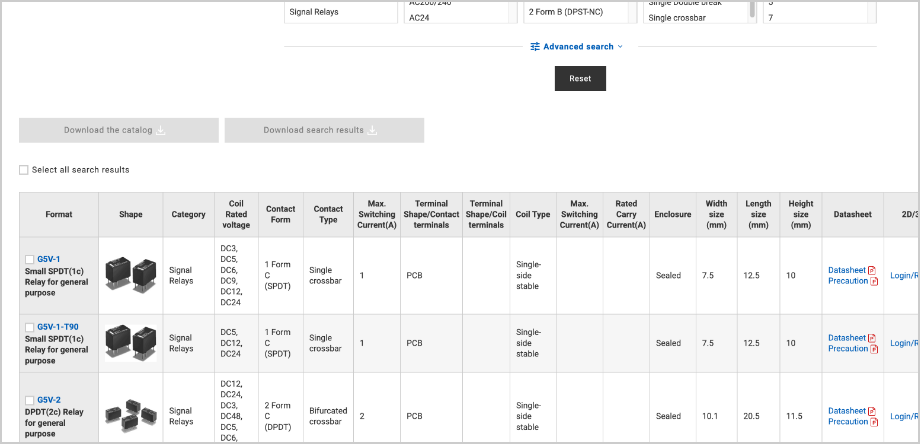Open the Precaution PDF icon for G5V-2

coord(874,422)
